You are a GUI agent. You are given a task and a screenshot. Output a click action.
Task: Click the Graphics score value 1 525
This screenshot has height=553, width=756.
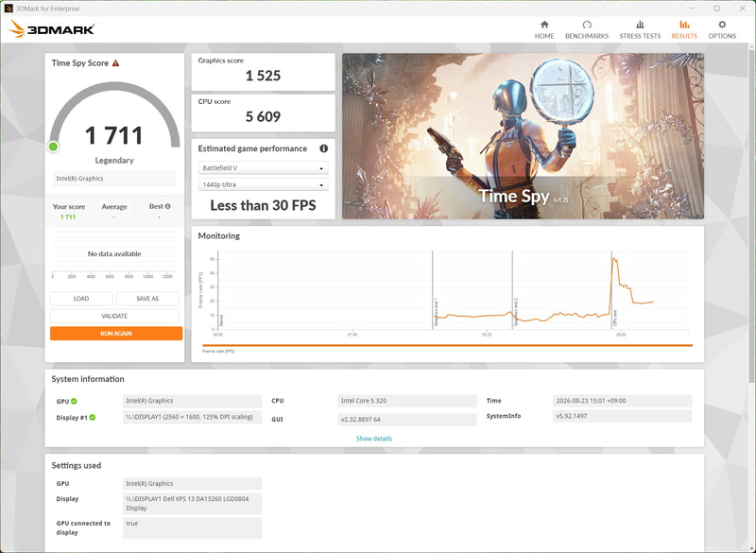[x=263, y=76]
